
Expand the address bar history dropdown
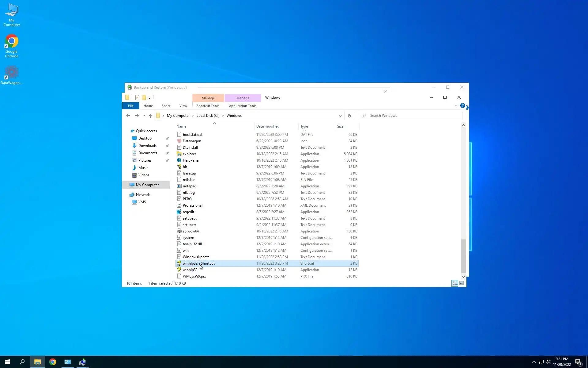(x=340, y=116)
